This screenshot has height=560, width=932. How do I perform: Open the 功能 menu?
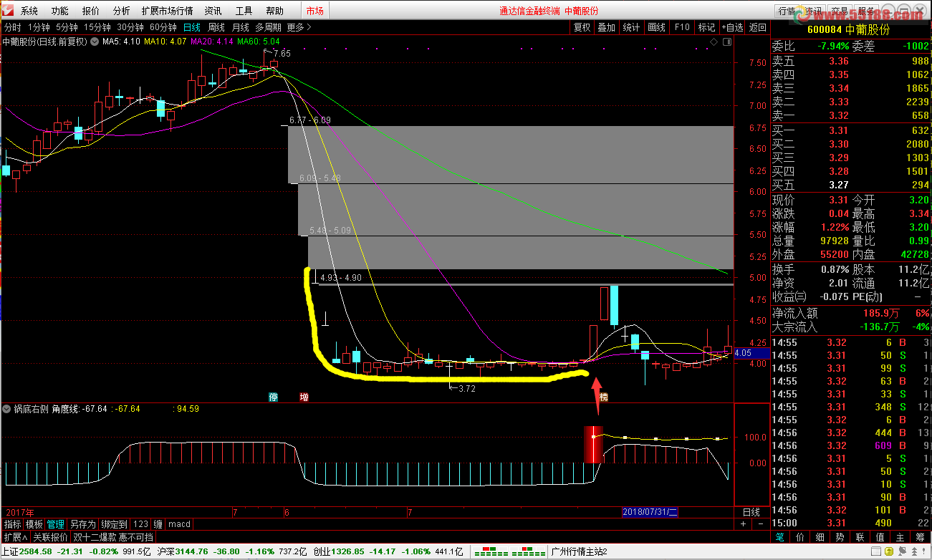tap(60, 11)
